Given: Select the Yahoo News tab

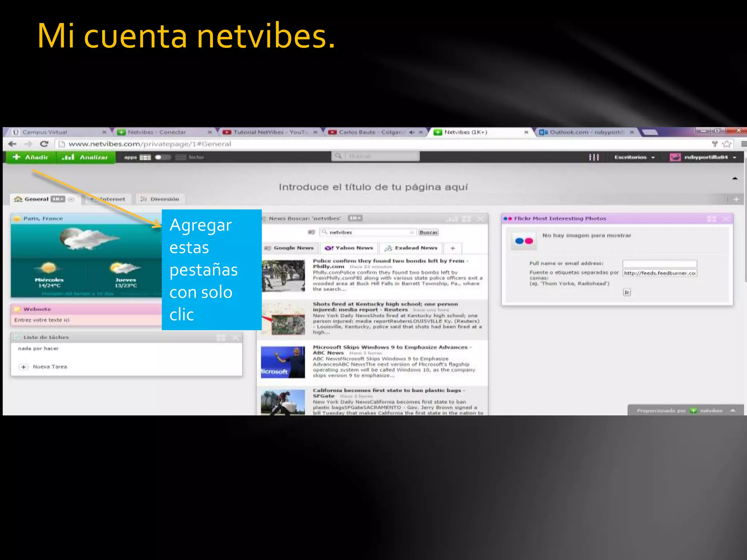Looking at the screenshot, I should [x=349, y=248].
